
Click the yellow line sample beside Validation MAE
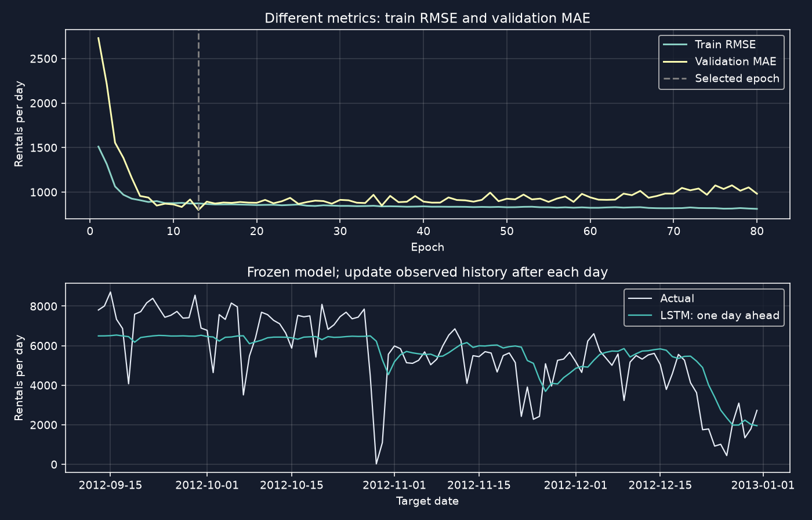tap(675, 62)
